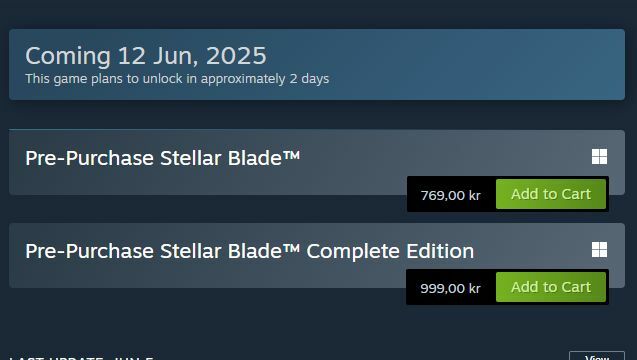Click the Windows icon for Complete Edition
The height and width of the screenshot is (360, 637).
click(599, 249)
